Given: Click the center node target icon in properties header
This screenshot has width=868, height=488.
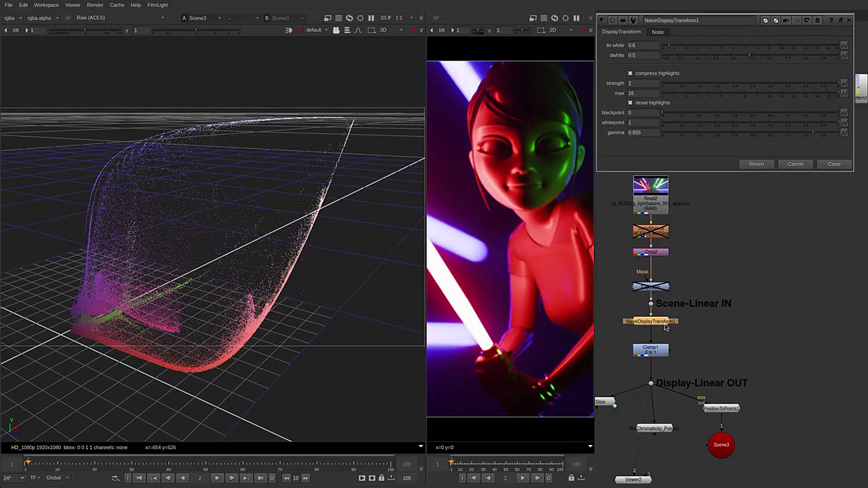Looking at the screenshot, I should pos(613,20).
